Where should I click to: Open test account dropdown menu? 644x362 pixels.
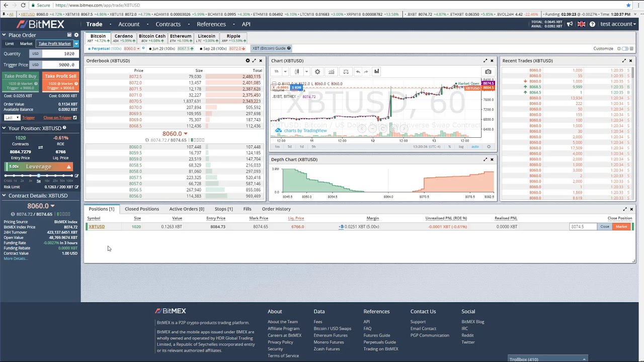[618, 24]
